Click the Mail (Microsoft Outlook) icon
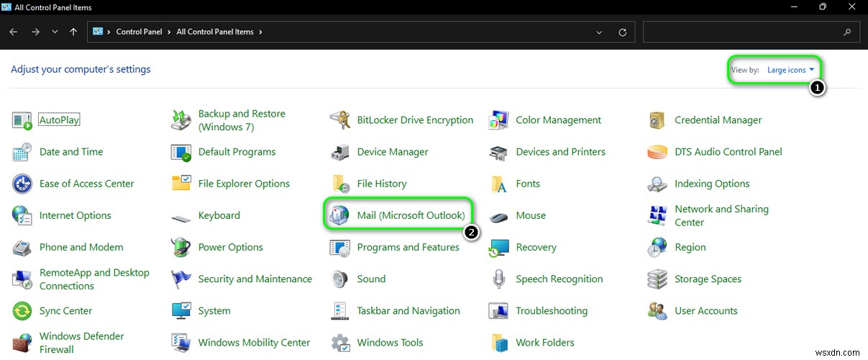 [340, 215]
